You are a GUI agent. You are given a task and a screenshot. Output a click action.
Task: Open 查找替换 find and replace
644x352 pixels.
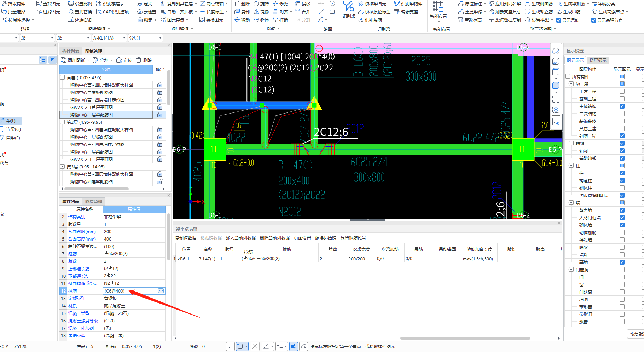[80, 12]
